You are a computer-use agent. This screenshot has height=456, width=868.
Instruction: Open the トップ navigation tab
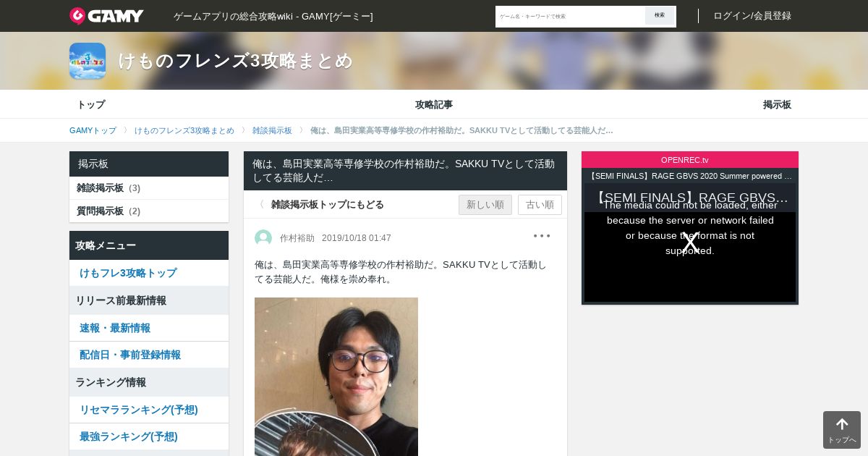pyautogui.click(x=91, y=104)
